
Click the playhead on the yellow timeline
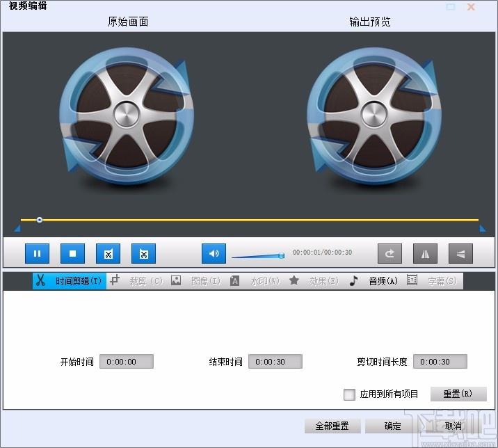[x=40, y=220]
